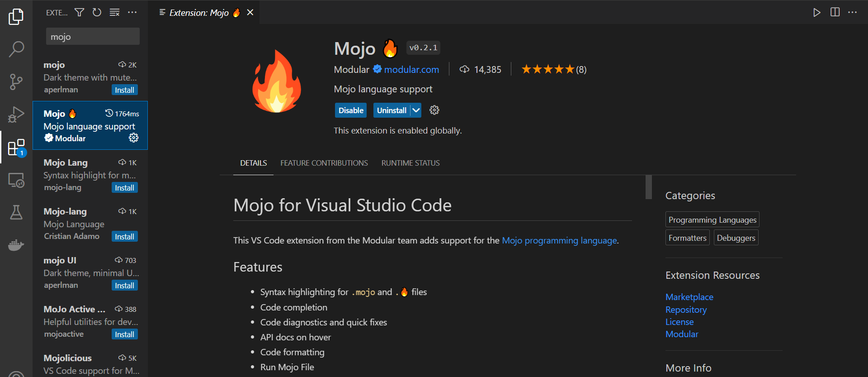Switch to the Runtime Status tab
868x377 pixels.
410,163
